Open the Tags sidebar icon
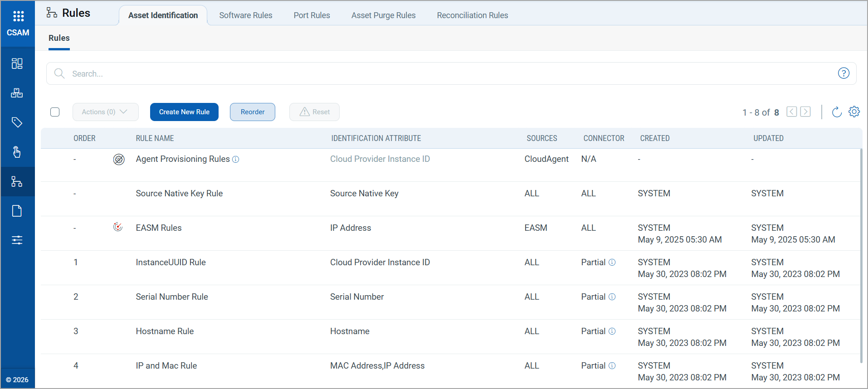The height and width of the screenshot is (389, 868). point(17,122)
